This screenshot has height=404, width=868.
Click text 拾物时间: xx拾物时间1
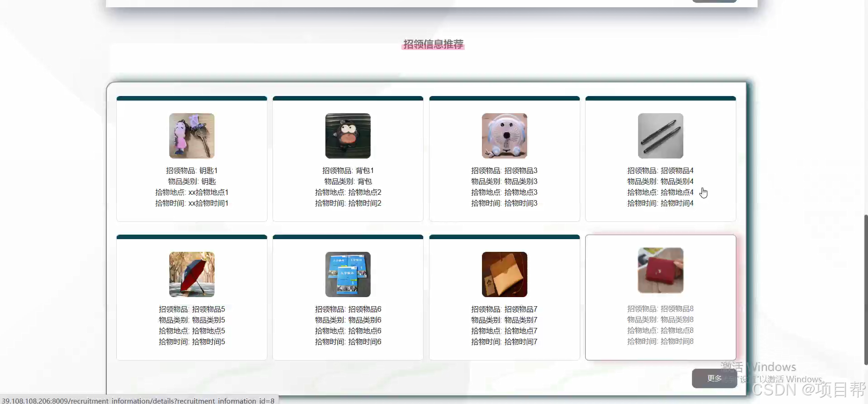[x=192, y=203]
